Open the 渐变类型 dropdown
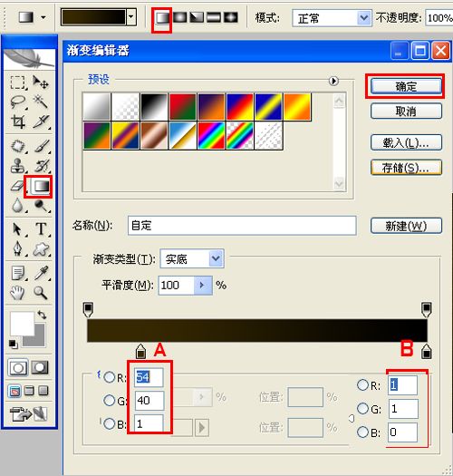This screenshot has height=476, width=453. click(216, 258)
